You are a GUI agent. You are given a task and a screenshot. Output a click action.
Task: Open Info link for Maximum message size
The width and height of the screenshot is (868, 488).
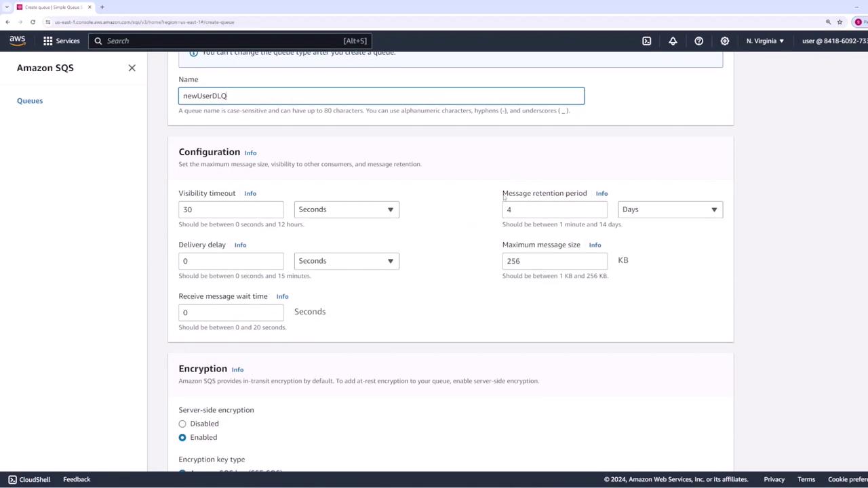pyautogui.click(x=595, y=245)
